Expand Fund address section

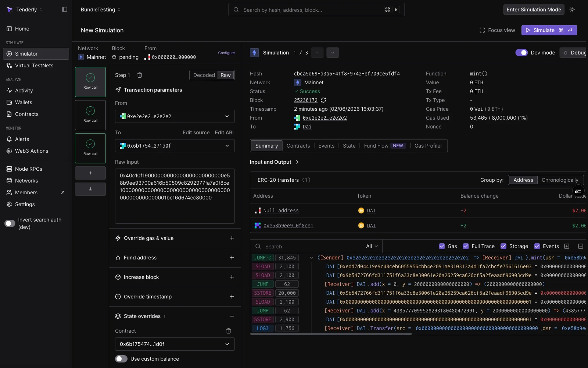click(175, 258)
